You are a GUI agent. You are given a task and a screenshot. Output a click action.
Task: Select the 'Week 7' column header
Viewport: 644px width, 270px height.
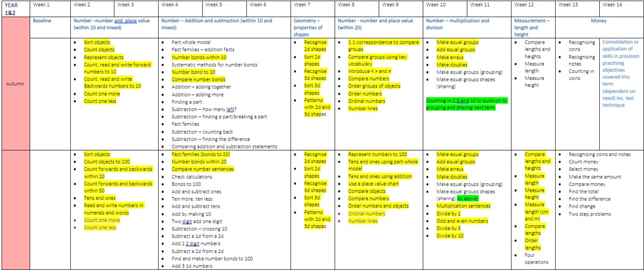[x=313, y=9]
